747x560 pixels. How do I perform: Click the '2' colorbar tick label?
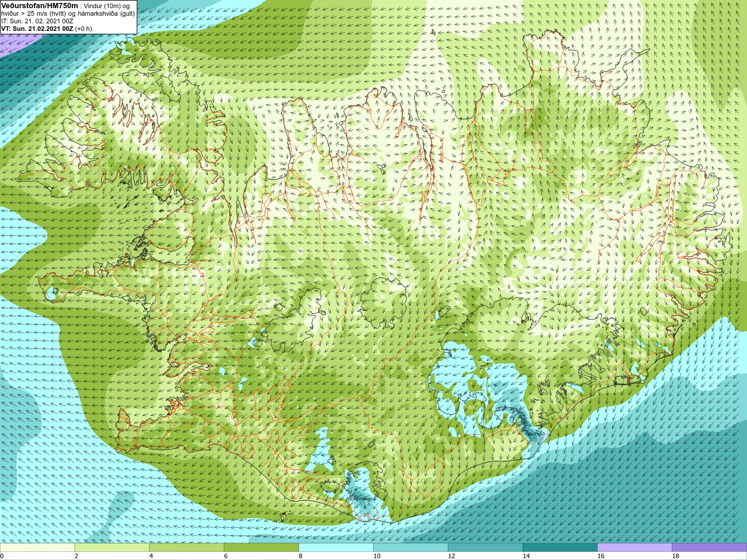coord(76,556)
